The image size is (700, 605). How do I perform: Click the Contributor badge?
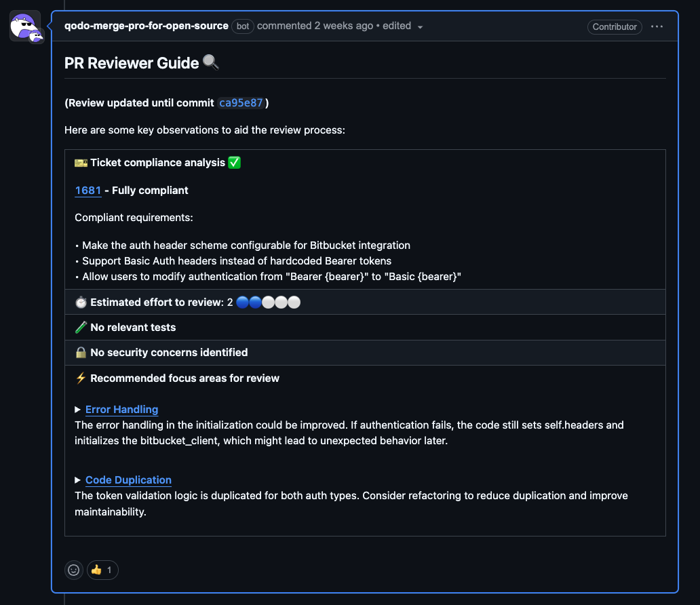coord(615,26)
